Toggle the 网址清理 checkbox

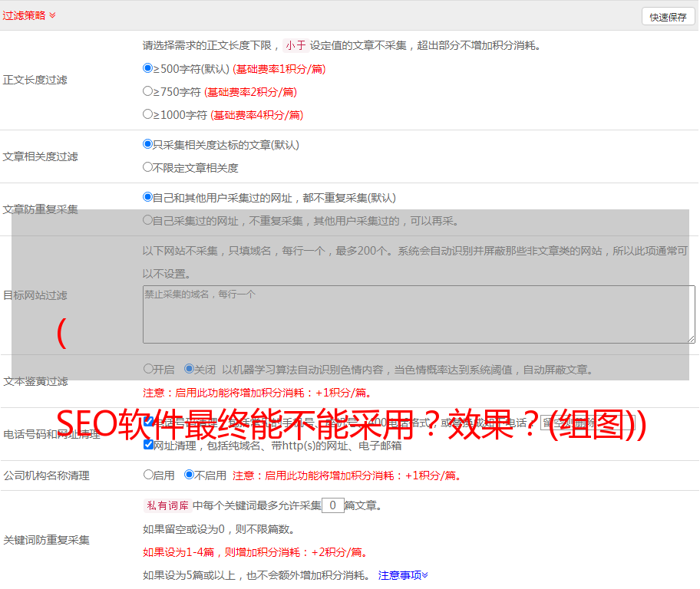pos(149,444)
